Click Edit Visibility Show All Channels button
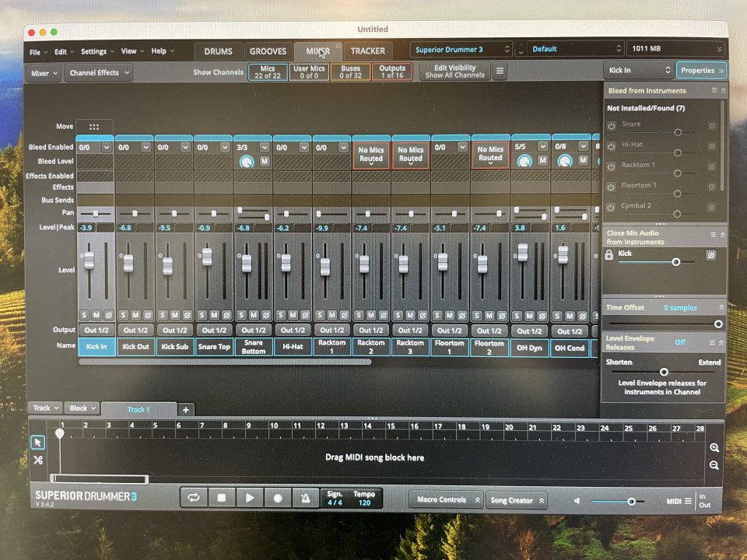Image resolution: width=747 pixels, height=560 pixels. [454, 72]
